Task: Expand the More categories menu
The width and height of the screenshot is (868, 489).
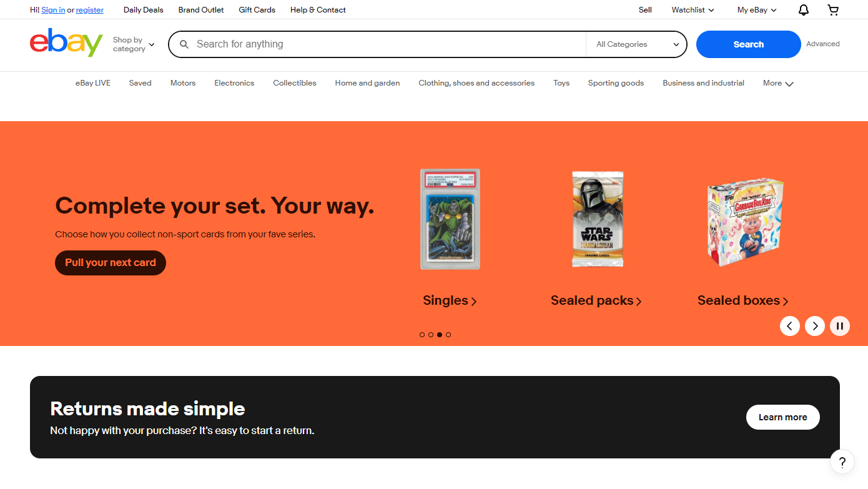Action: [777, 83]
